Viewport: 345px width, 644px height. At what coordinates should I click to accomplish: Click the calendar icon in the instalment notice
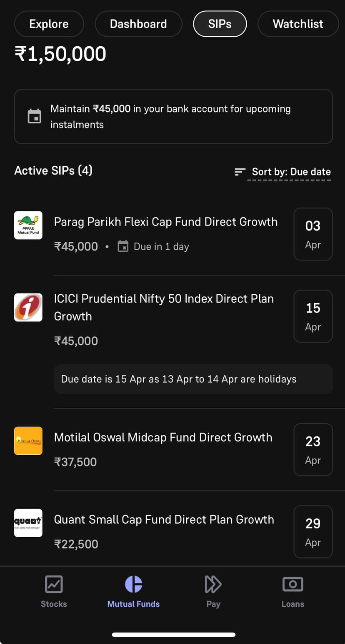pyautogui.click(x=35, y=116)
